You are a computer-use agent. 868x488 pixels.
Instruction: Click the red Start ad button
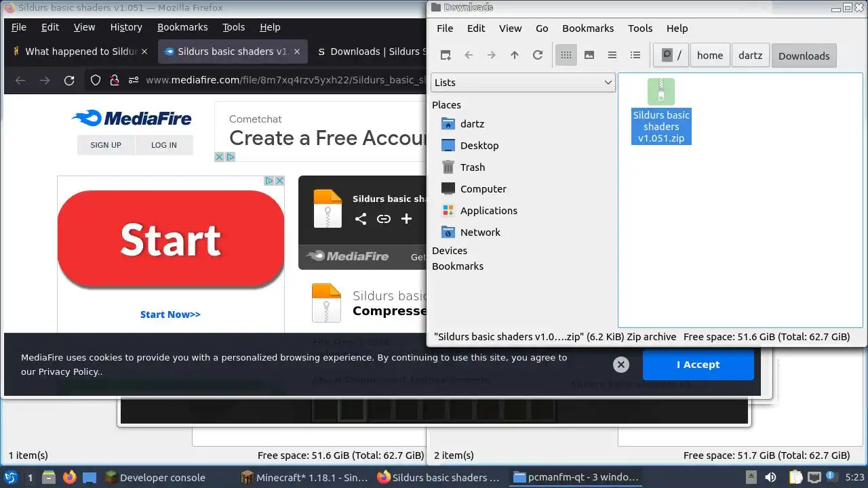pos(171,239)
